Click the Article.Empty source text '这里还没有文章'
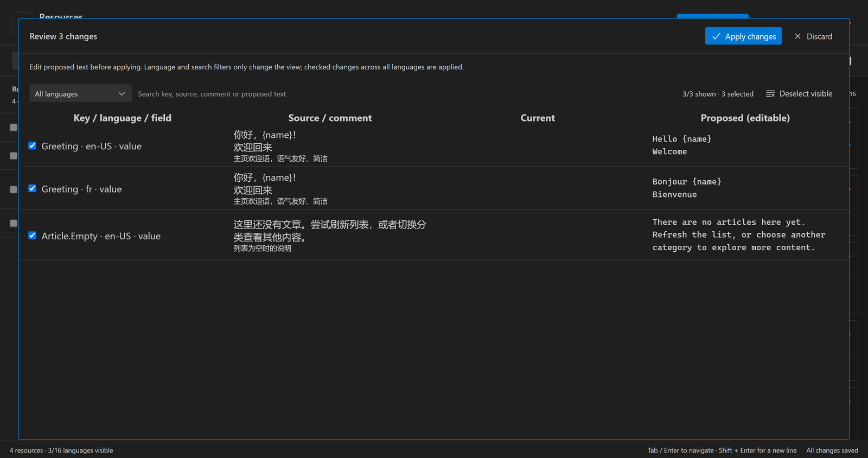The image size is (868, 458). (x=330, y=231)
